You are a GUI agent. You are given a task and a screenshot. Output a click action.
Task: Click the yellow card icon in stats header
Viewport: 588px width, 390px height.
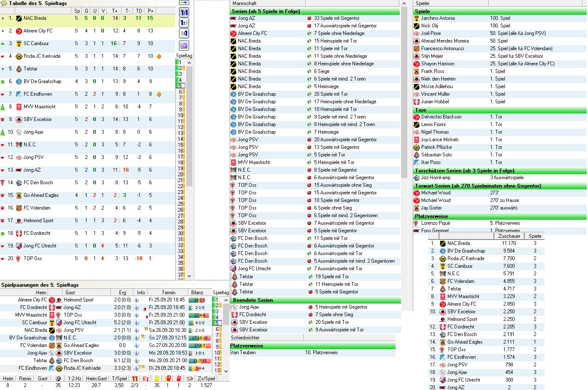pyautogui.click(x=157, y=378)
